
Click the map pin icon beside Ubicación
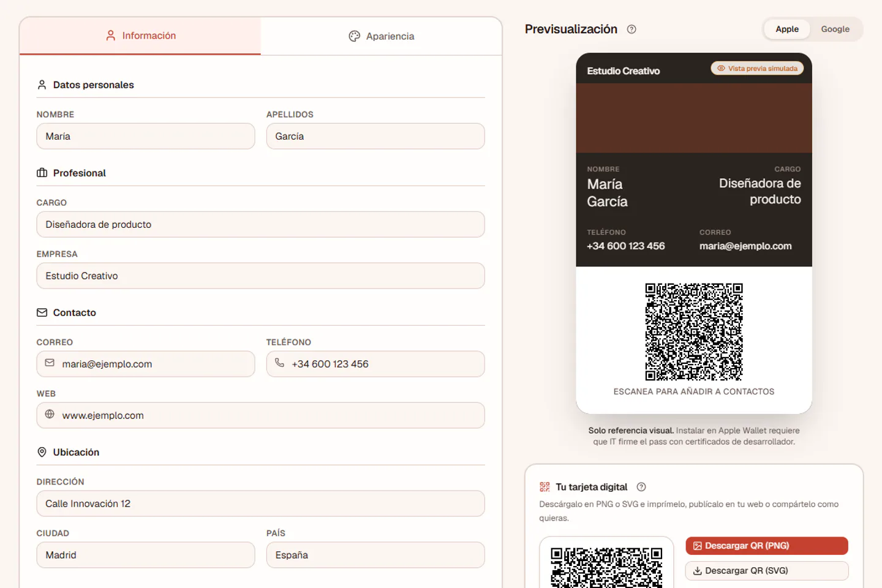[x=42, y=452]
